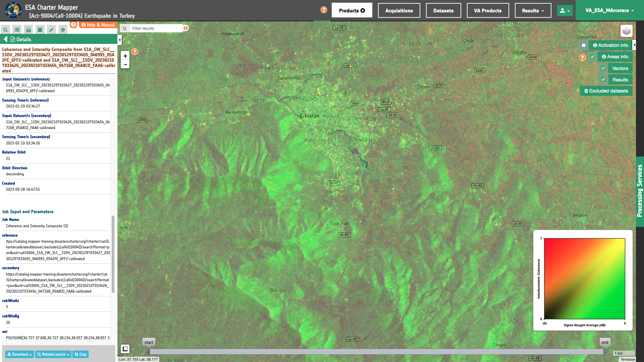
Task: Select the pencil edit icon in left toolbar
Action: coord(51,30)
